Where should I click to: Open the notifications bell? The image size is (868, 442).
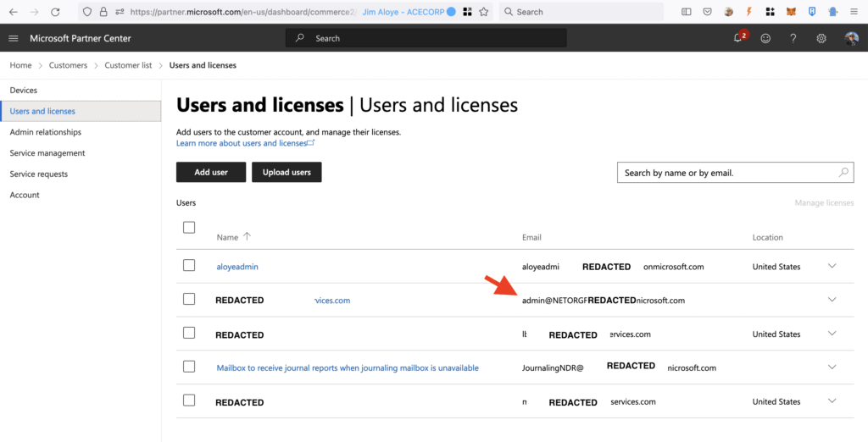coord(738,38)
